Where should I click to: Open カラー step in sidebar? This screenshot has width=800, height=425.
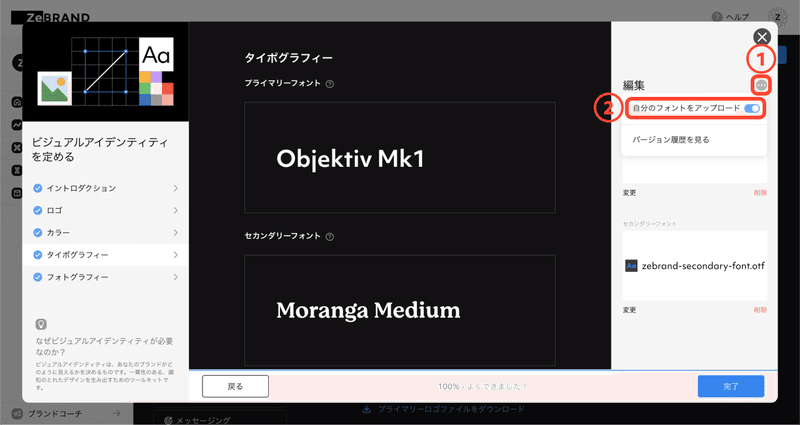pyautogui.click(x=105, y=233)
